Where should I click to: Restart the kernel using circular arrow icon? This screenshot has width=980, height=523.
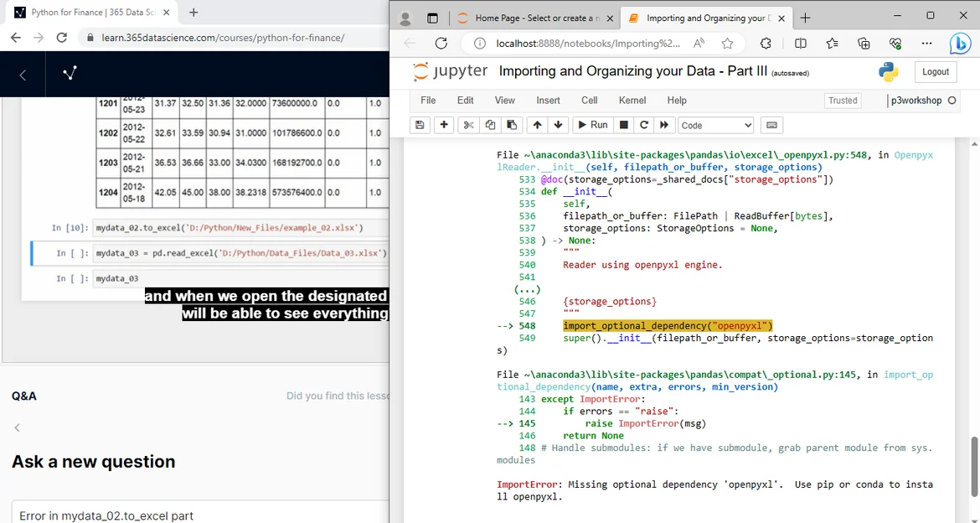coord(644,125)
